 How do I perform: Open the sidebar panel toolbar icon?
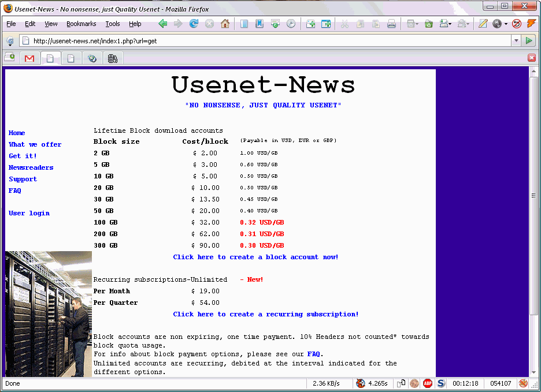(x=244, y=24)
